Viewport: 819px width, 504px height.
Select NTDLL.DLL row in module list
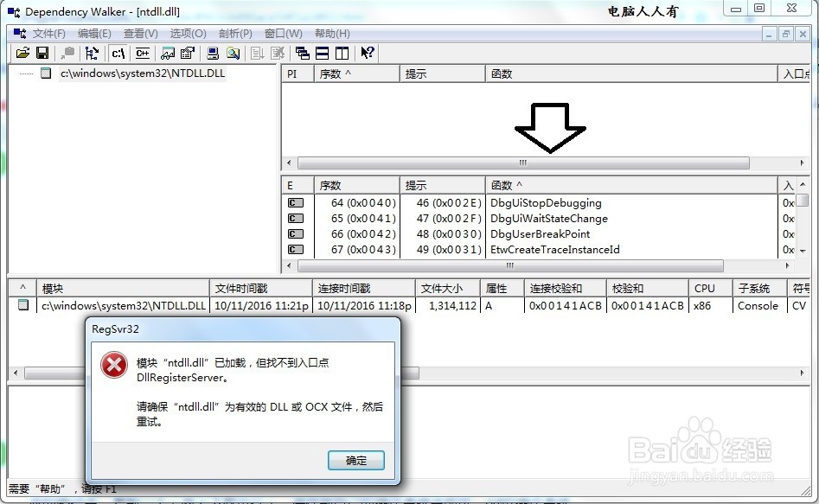click(x=409, y=305)
